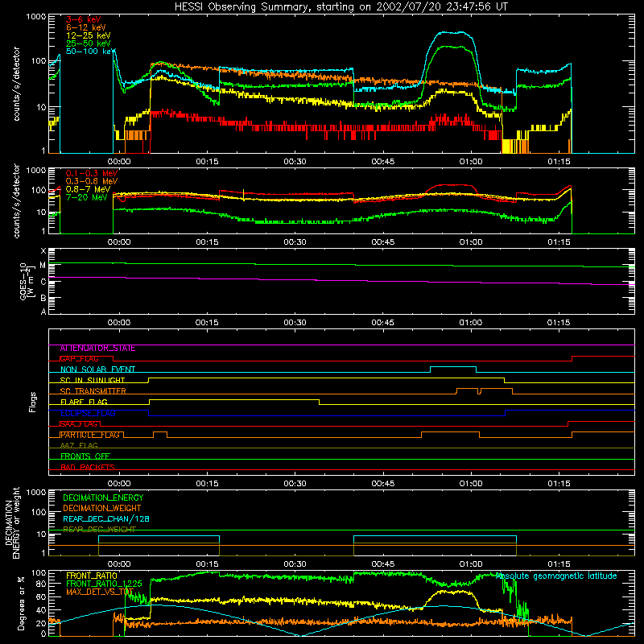This screenshot has width=644, height=644.
Task: Click the NON_SOLAR_EVENT raised step near 01:00
Action: point(453,367)
